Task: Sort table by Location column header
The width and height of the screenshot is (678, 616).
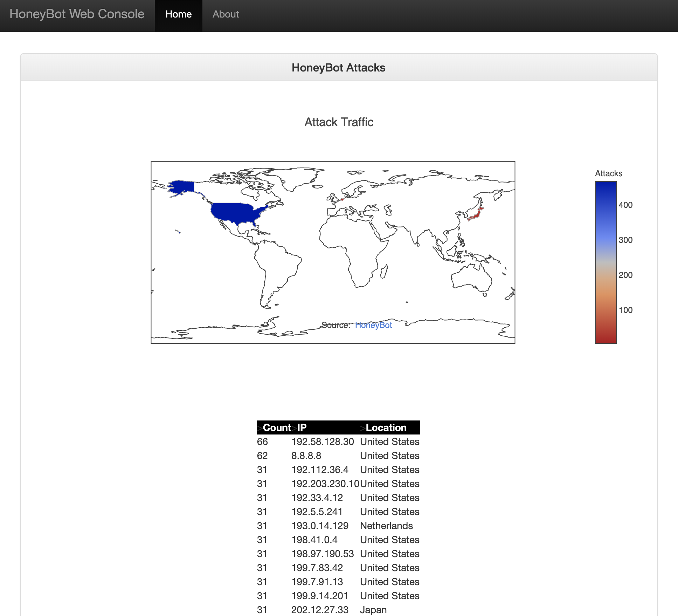Action: 386,427
